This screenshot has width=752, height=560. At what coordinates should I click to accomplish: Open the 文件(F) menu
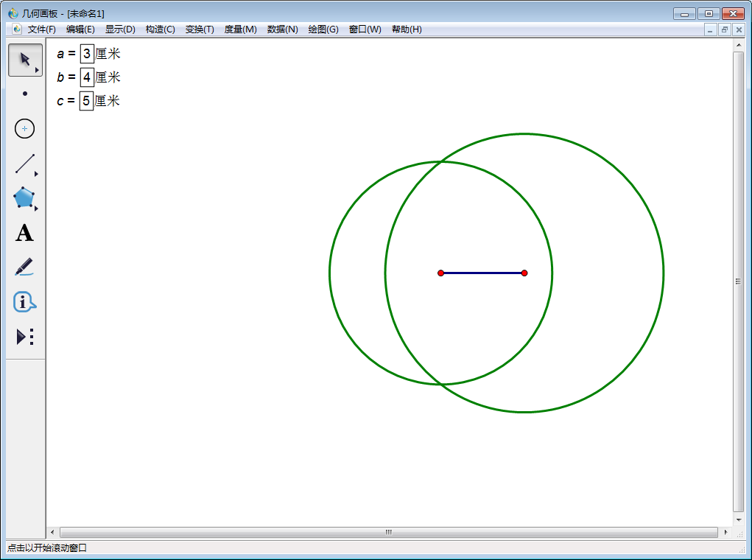(x=41, y=29)
